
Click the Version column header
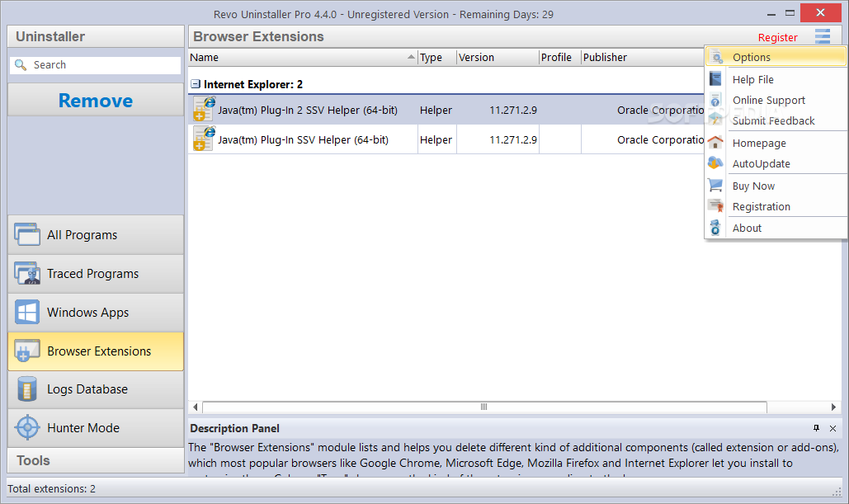498,58
